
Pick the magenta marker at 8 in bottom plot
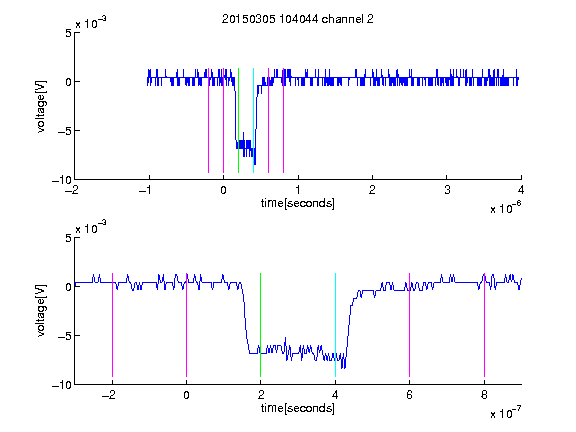pyautogui.click(x=484, y=325)
